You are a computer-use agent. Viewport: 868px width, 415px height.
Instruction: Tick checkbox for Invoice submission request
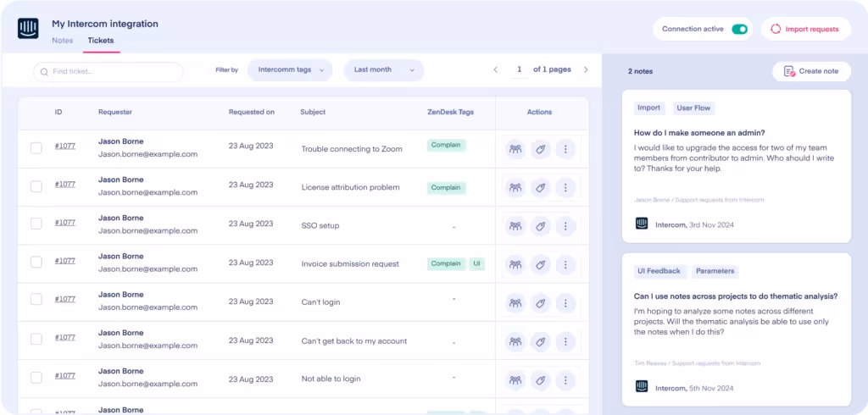[x=36, y=263]
